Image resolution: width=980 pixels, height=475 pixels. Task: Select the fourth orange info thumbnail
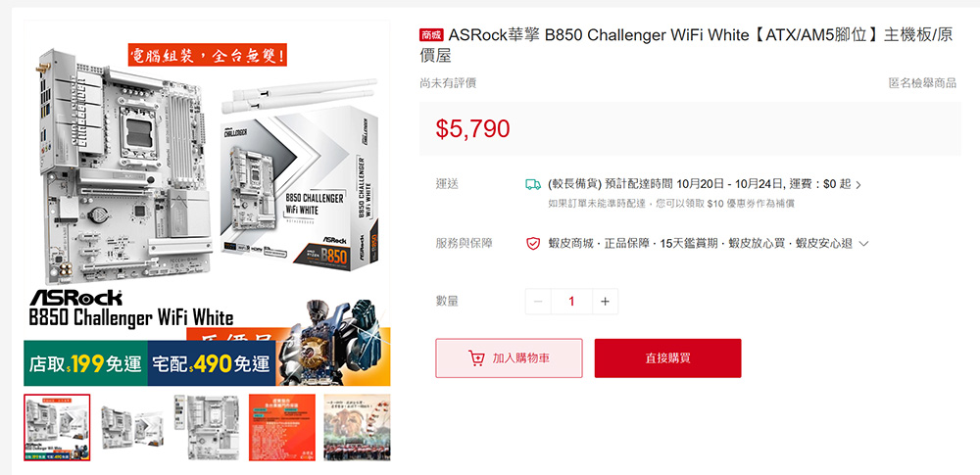282,427
